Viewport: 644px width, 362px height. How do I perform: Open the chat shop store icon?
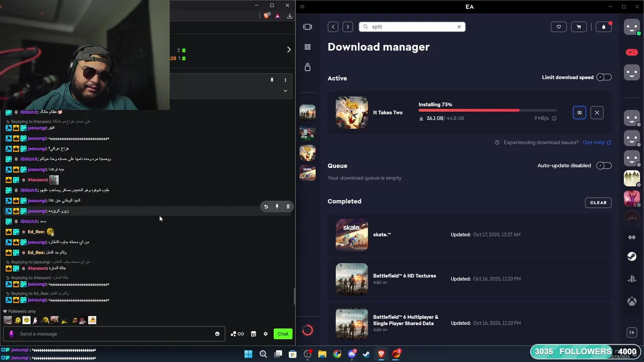(x=254, y=334)
